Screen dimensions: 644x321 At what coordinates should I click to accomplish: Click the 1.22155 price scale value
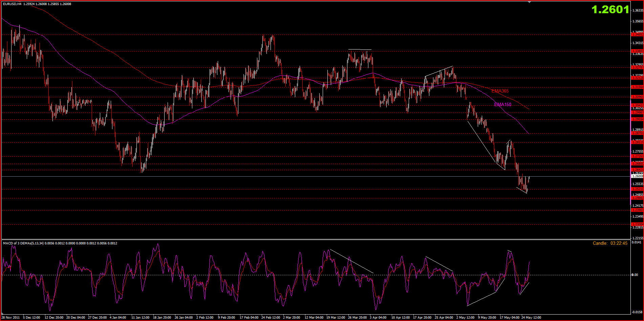(x=638, y=238)
